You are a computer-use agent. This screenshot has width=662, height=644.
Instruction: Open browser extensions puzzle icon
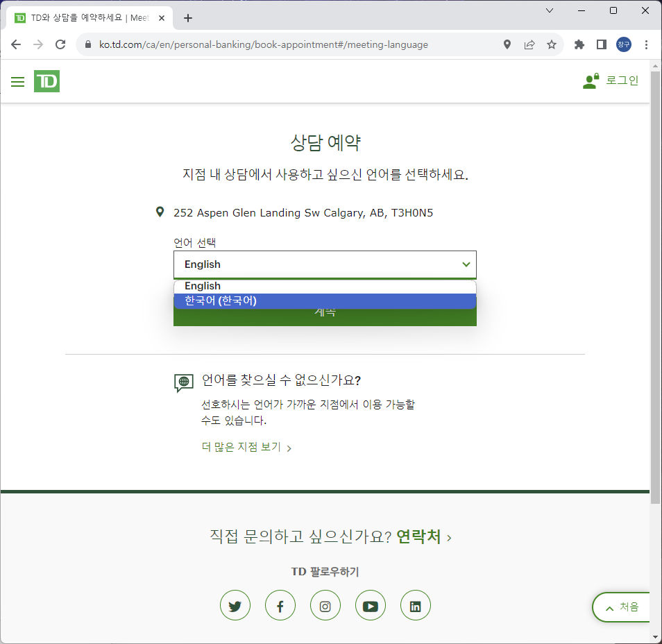pyautogui.click(x=579, y=44)
